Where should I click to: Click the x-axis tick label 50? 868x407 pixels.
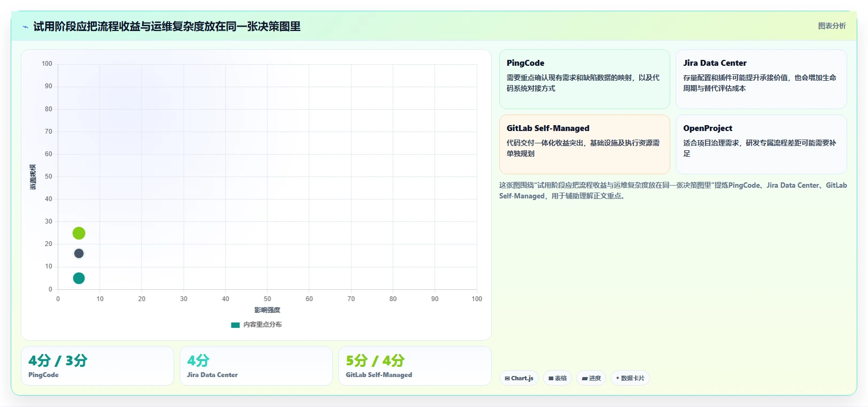pyautogui.click(x=267, y=299)
